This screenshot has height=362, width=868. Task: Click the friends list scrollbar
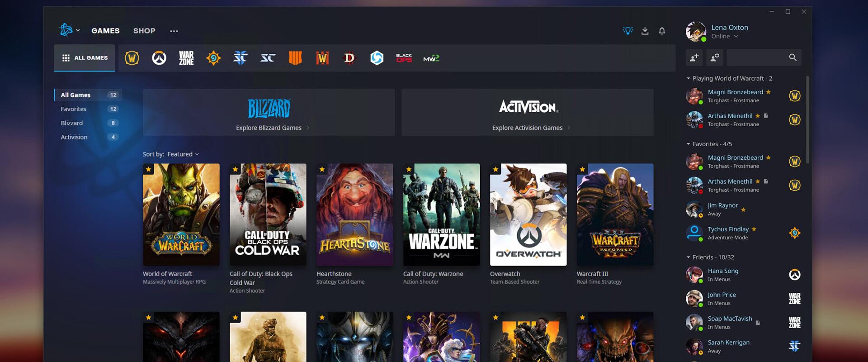[807, 119]
